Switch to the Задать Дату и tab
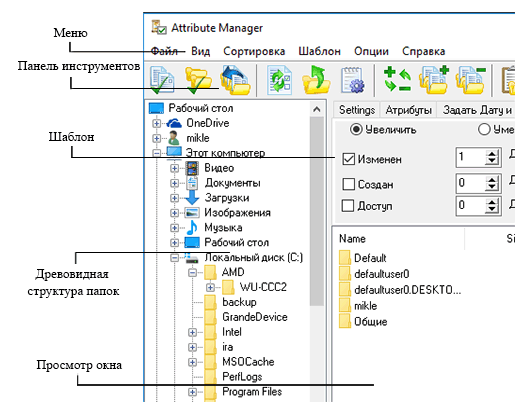 point(477,110)
